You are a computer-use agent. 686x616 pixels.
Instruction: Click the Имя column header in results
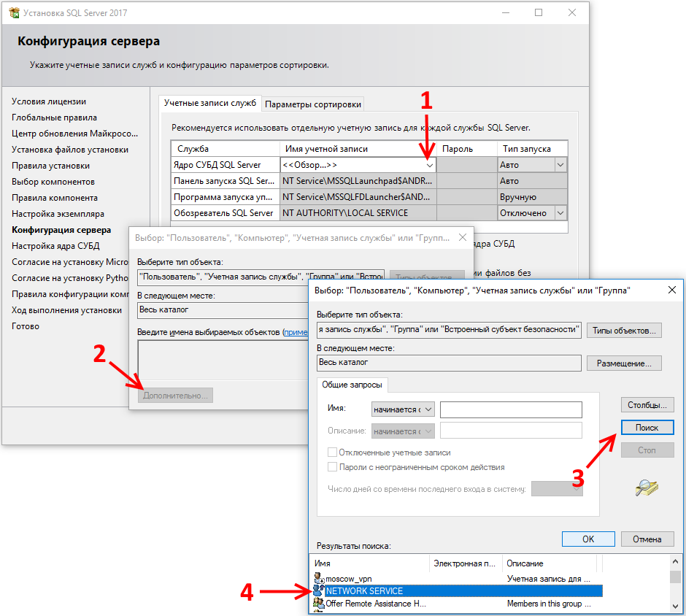(370, 563)
